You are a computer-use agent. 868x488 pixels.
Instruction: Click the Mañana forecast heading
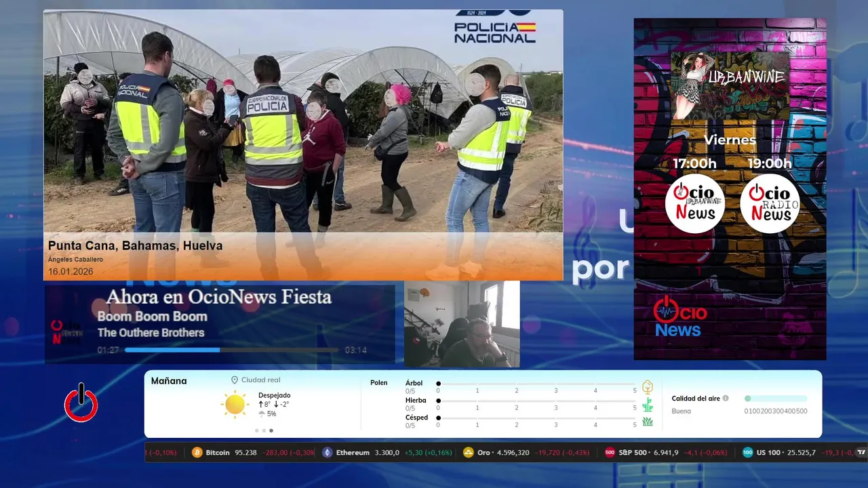(169, 381)
